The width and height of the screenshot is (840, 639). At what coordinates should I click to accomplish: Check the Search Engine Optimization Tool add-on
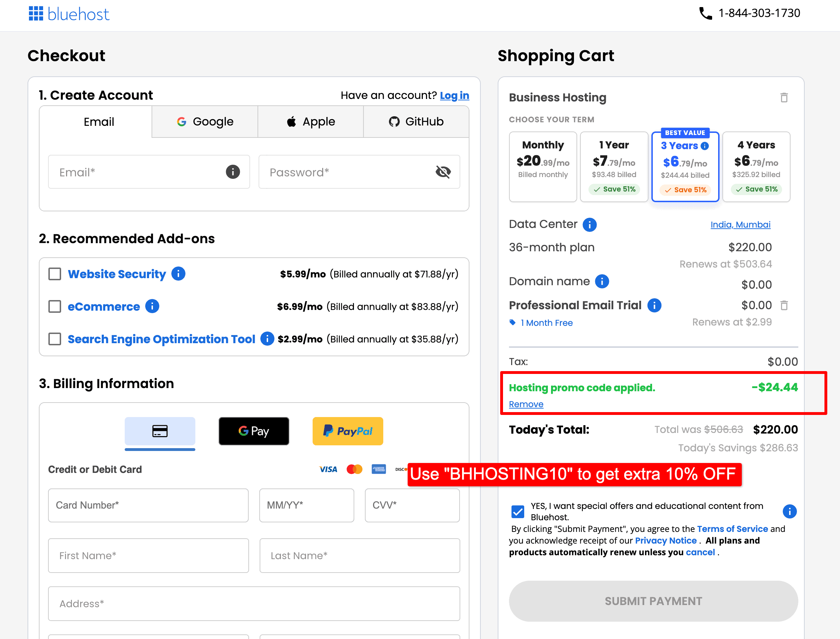click(55, 339)
